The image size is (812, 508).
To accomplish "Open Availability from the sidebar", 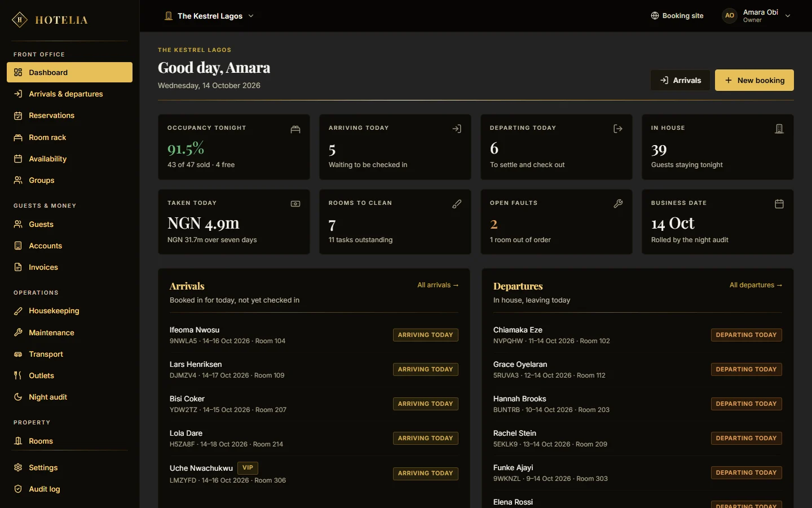I will 69,159.
